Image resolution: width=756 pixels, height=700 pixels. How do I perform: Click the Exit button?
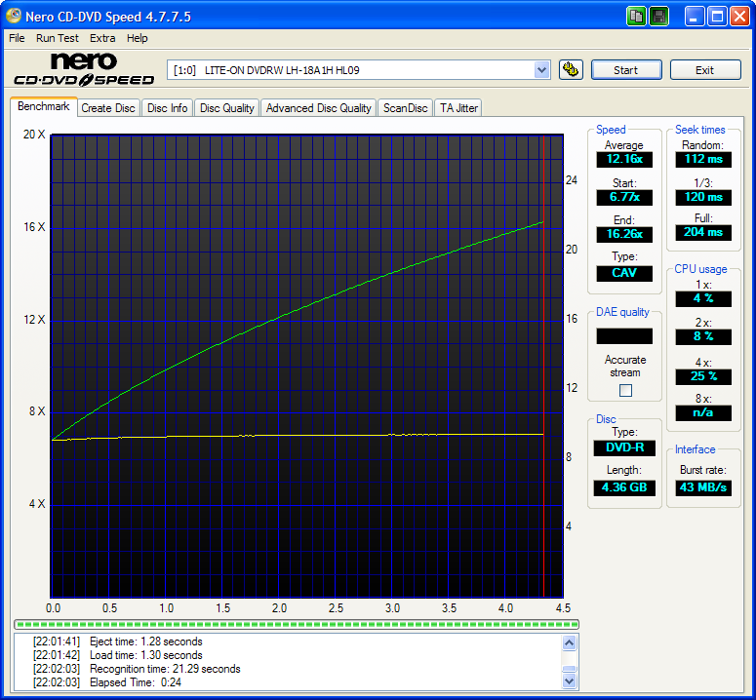coord(705,70)
